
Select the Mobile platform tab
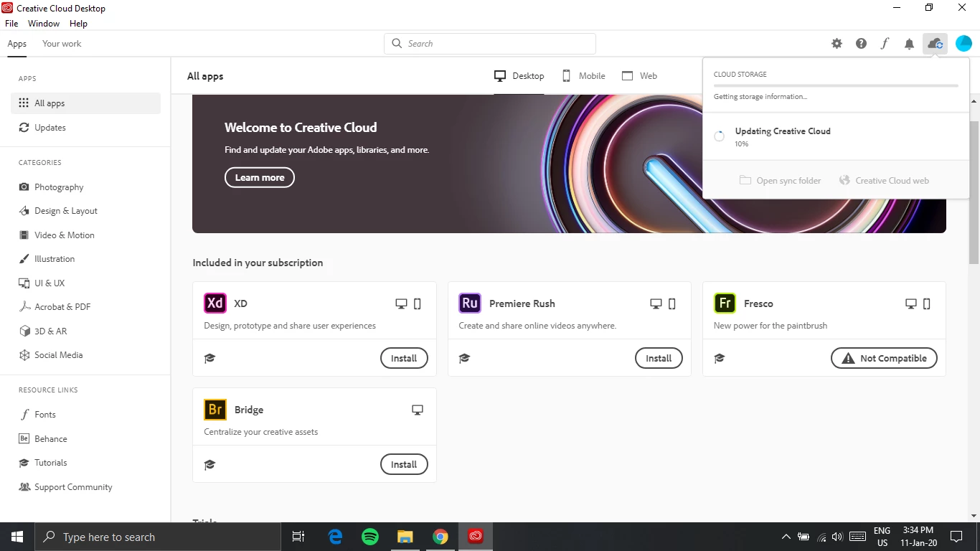coord(583,76)
